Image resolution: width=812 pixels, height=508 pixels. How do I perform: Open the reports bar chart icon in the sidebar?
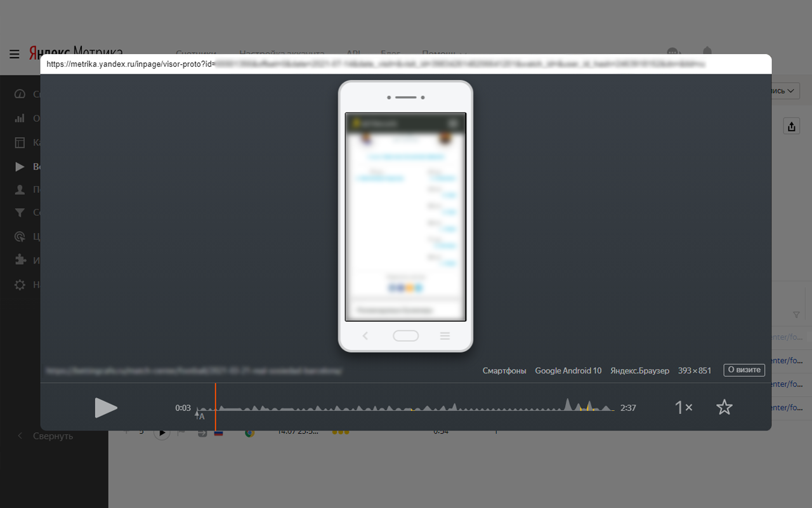20,118
